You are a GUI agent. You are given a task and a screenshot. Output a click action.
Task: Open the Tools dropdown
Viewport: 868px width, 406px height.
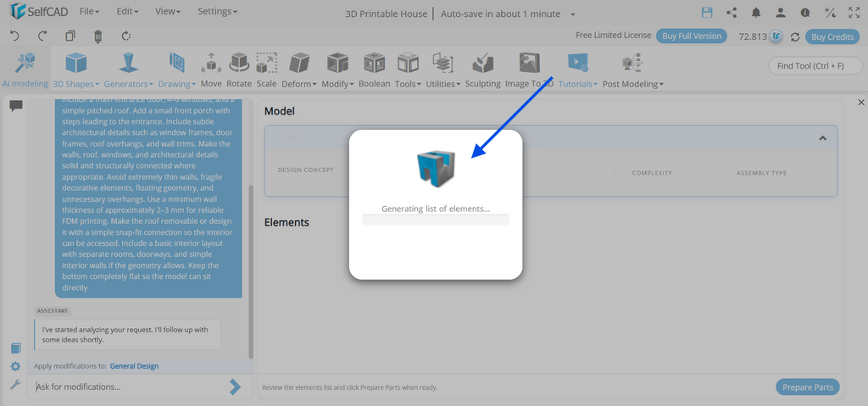click(408, 70)
